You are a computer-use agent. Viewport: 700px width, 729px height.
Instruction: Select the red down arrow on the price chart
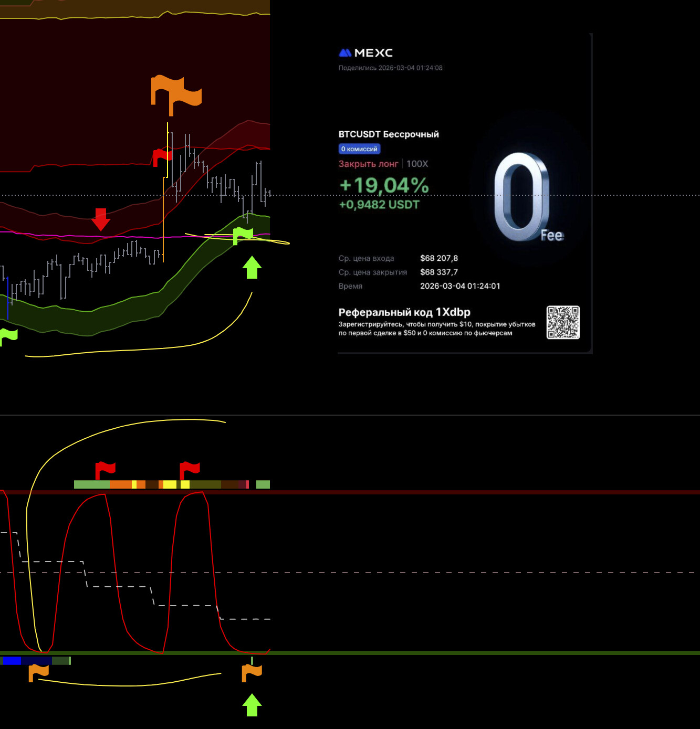(x=100, y=219)
